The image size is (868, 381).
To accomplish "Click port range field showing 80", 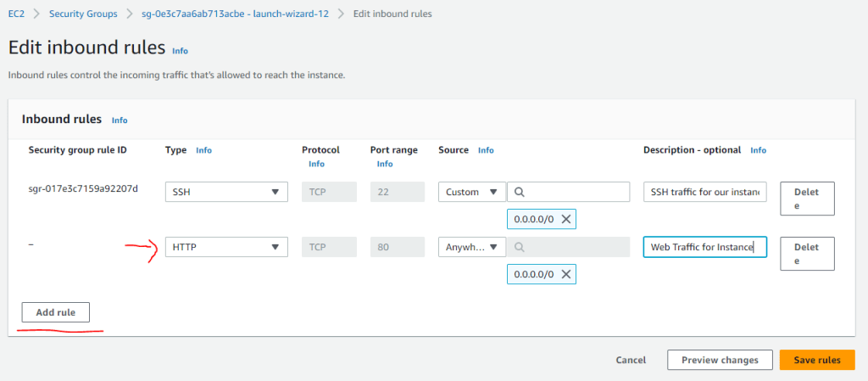I will (398, 247).
